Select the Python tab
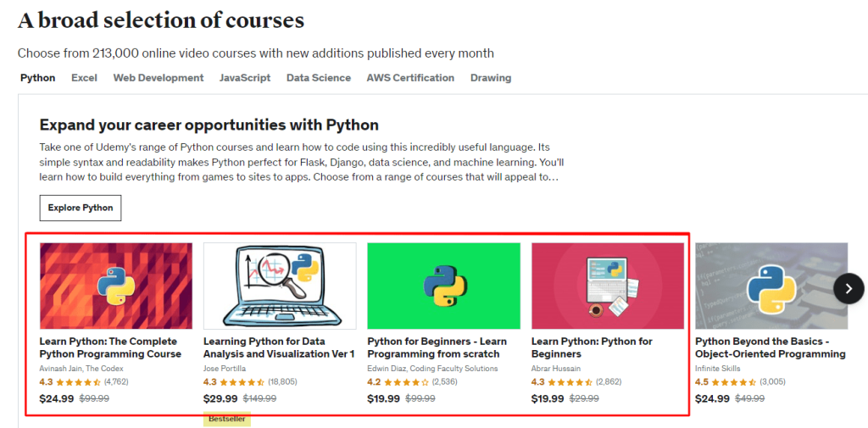 [37, 77]
